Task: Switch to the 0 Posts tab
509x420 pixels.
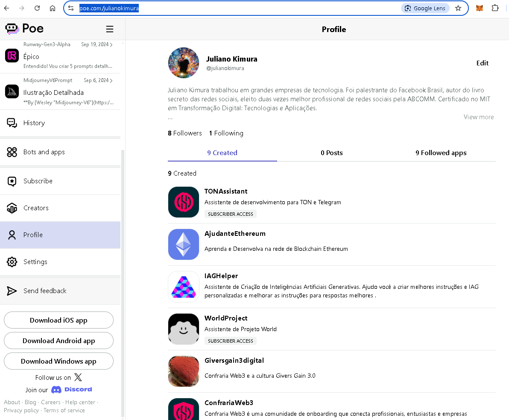Action: pyautogui.click(x=331, y=153)
